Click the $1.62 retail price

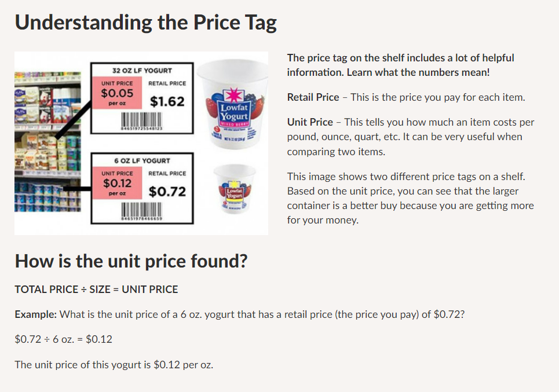tap(167, 101)
